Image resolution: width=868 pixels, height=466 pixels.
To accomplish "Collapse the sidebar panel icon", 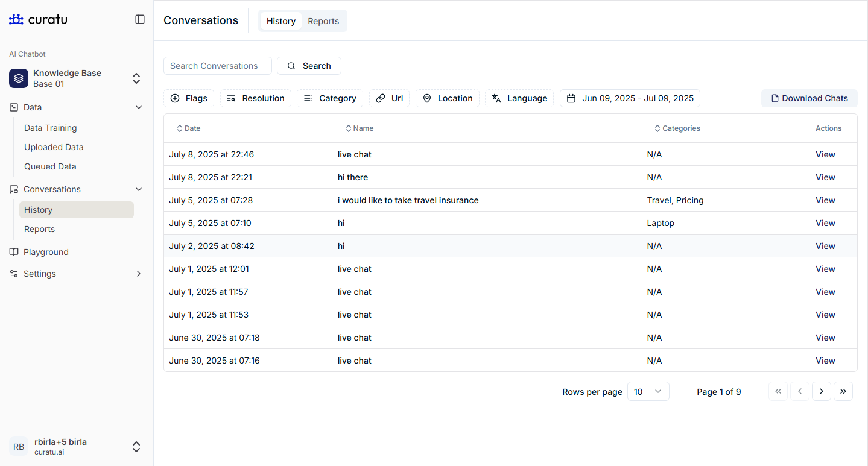I will [140, 20].
